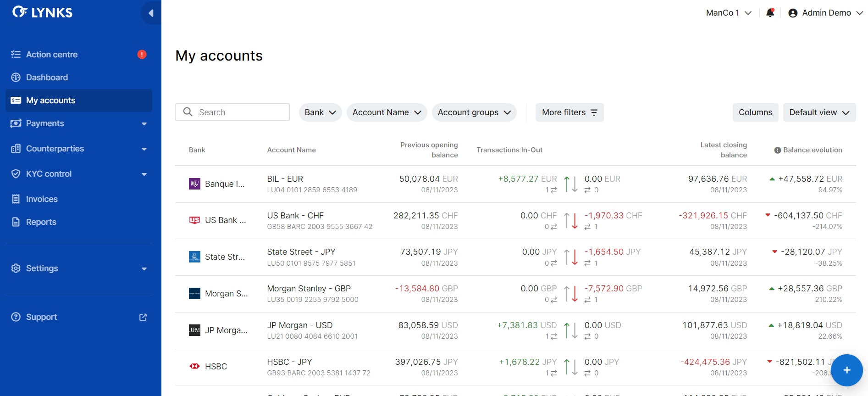The width and height of the screenshot is (868, 396).
Task: Click the State Street bank logo
Action: 194,257
